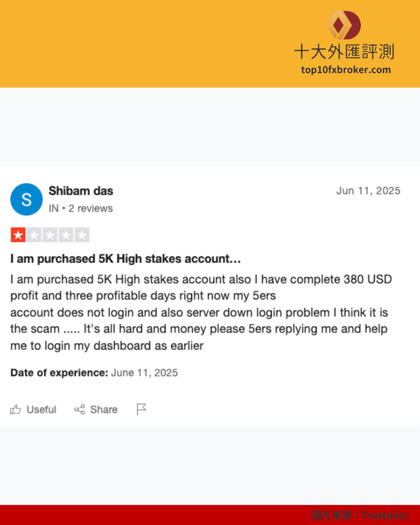420x525 pixels.
Task: Click the diamond logo above the Chinese title
Action: coord(344,25)
